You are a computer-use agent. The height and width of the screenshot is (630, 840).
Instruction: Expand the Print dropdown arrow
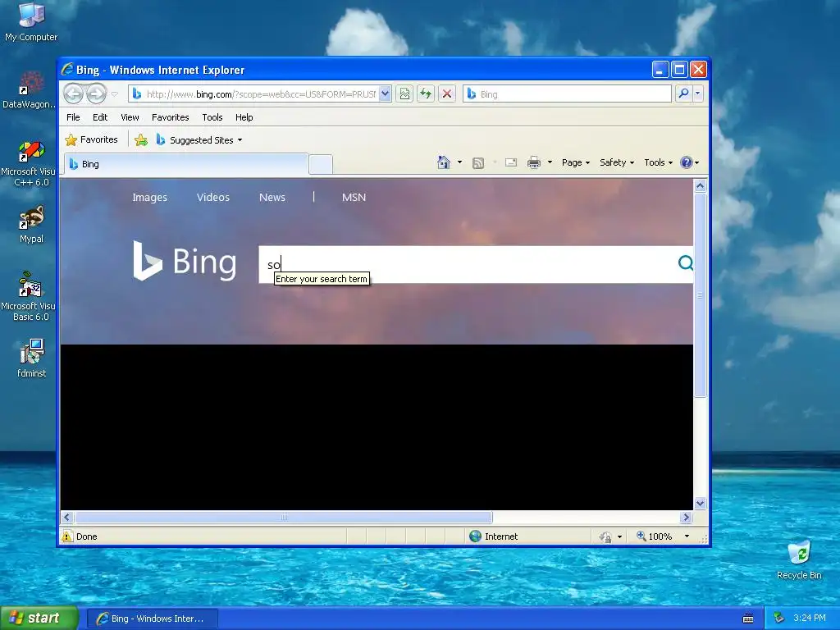[x=550, y=162]
